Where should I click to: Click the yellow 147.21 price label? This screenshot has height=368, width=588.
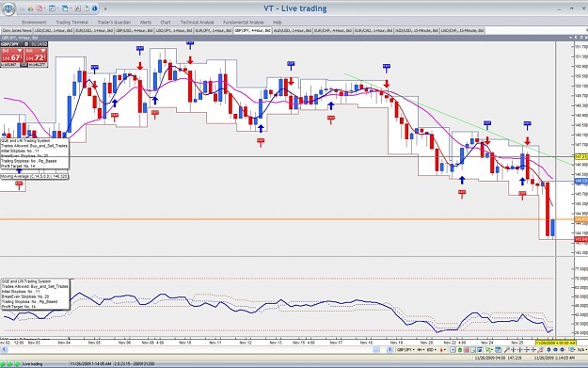point(581,156)
